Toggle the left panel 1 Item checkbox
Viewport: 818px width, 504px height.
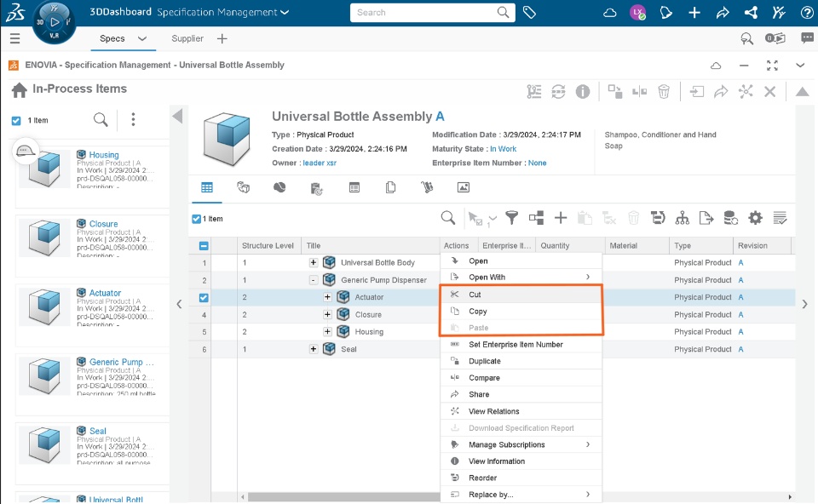pyautogui.click(x=16, y=120)
